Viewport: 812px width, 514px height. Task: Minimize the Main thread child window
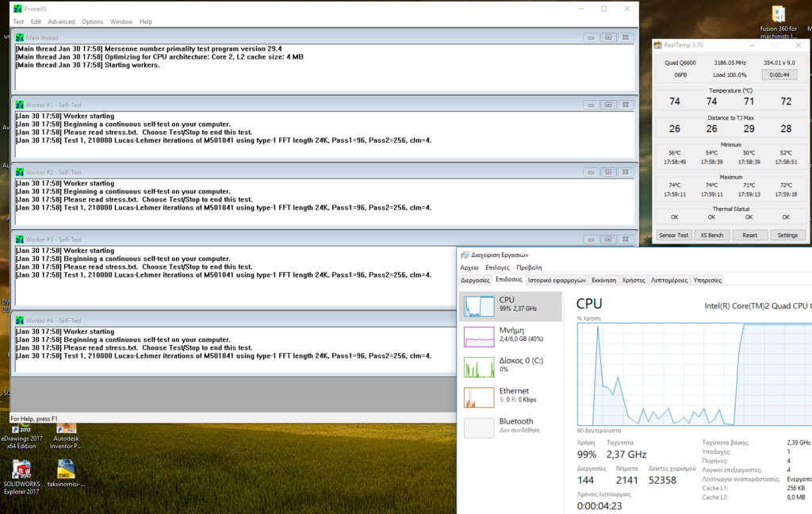click(x=591, y=37)
